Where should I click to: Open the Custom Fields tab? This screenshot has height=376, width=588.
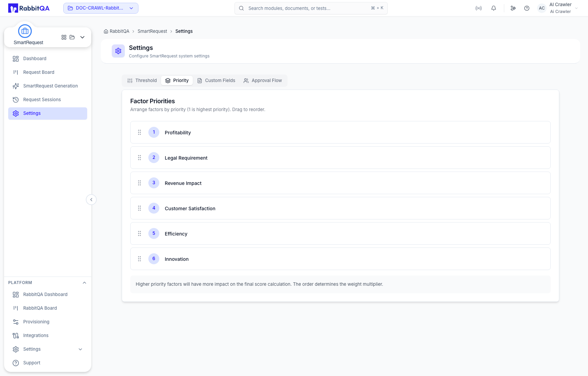pyautogui.click(x=216, y=81)
